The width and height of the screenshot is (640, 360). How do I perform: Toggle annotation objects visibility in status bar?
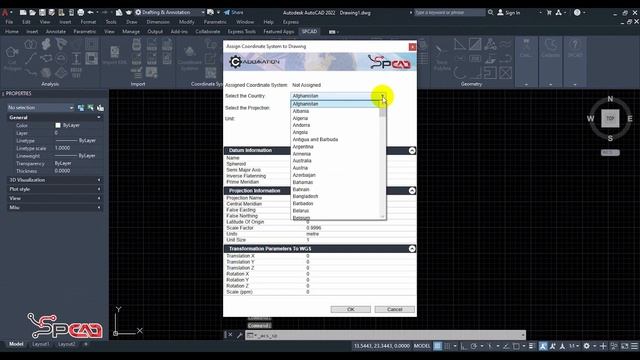coord(543,346)
